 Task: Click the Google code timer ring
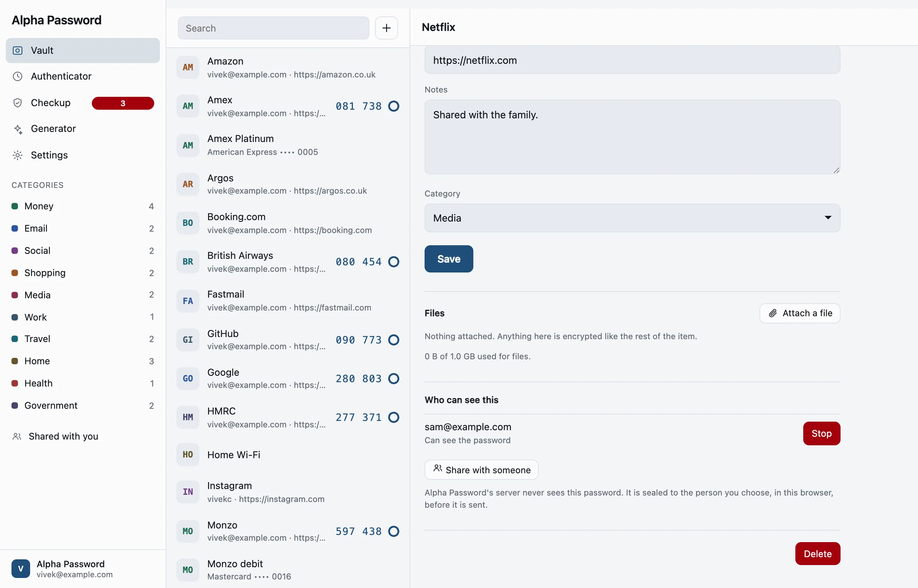click(394, 379)
